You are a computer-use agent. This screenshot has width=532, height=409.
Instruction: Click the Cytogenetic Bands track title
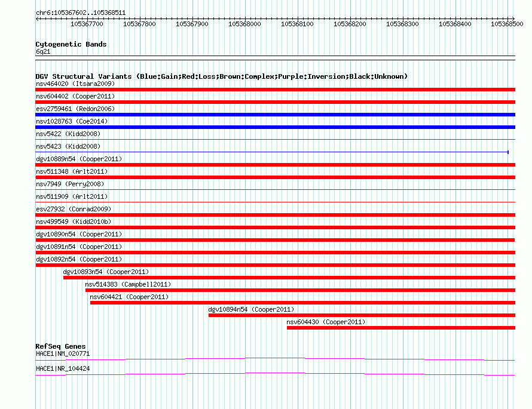click(71, 44)
